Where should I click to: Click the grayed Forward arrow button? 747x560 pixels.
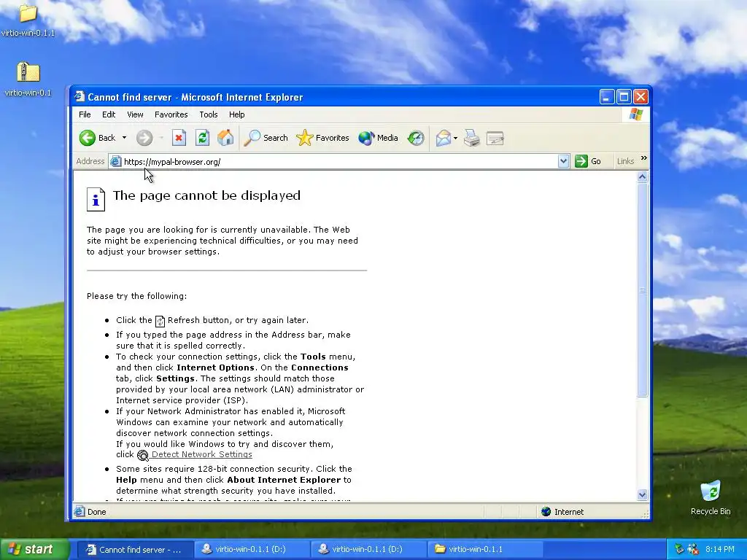pos(144,138)
